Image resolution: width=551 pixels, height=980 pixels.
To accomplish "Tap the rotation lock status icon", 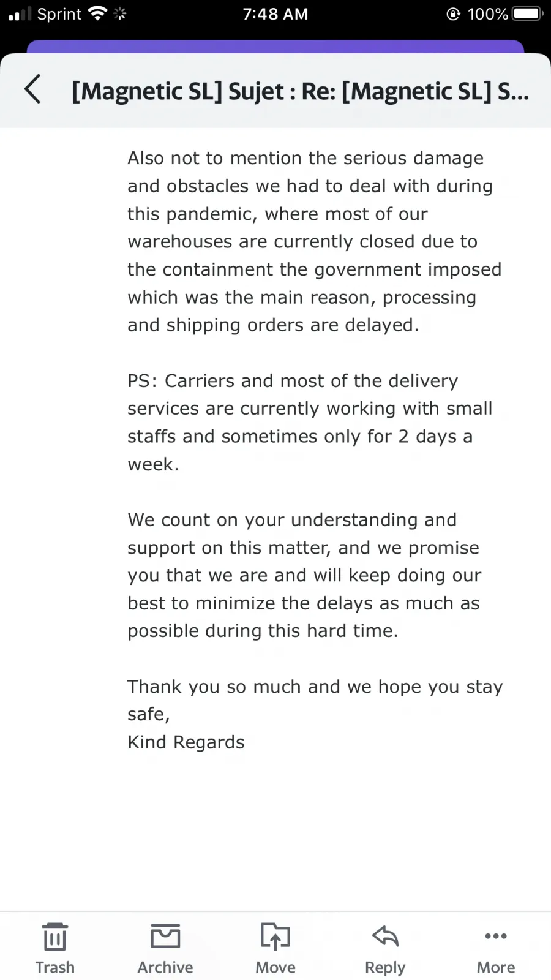I will tap(454, 13).
